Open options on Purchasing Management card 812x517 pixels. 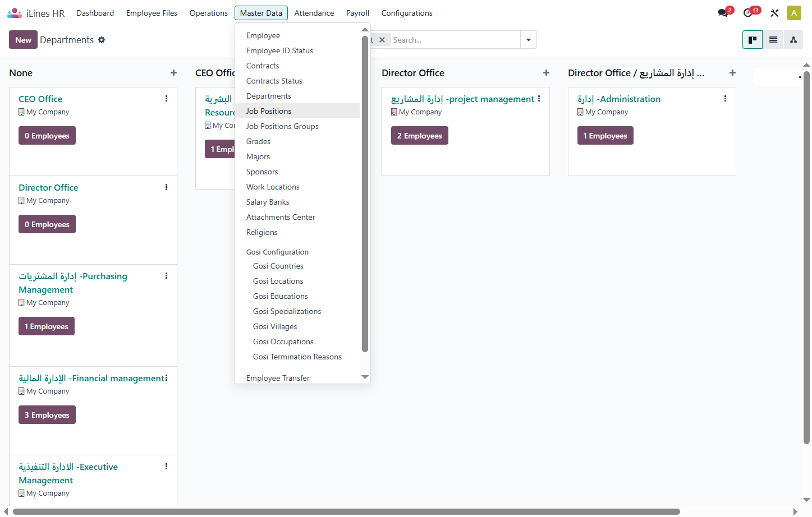pos(166,276)
